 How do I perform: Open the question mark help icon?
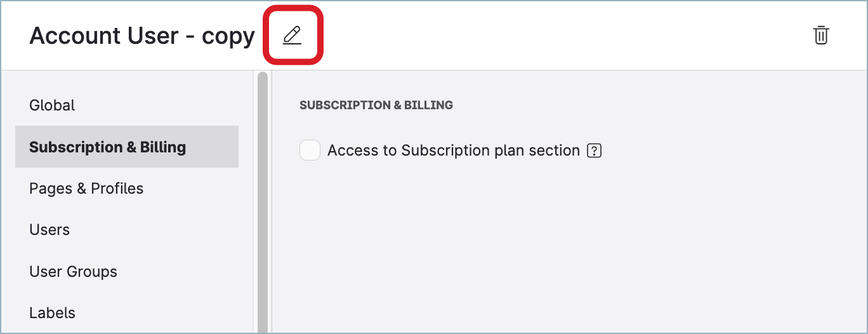click(594, 151)
